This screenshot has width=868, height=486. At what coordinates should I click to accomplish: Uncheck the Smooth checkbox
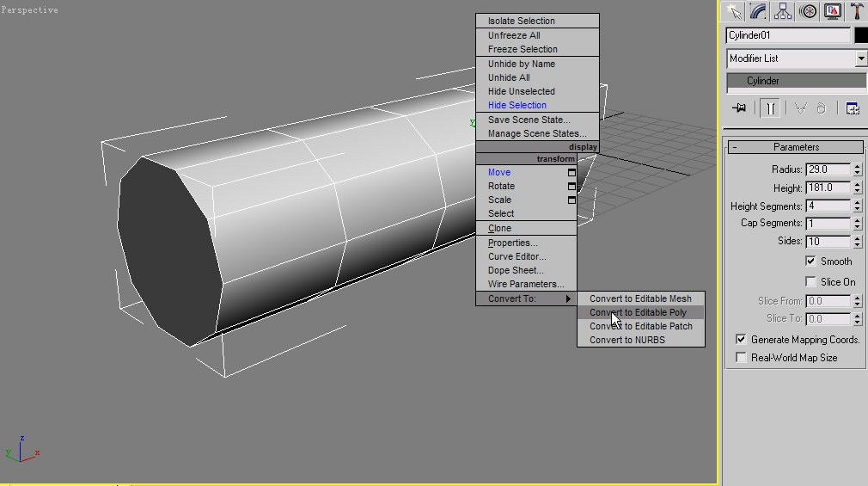[810, 261]
